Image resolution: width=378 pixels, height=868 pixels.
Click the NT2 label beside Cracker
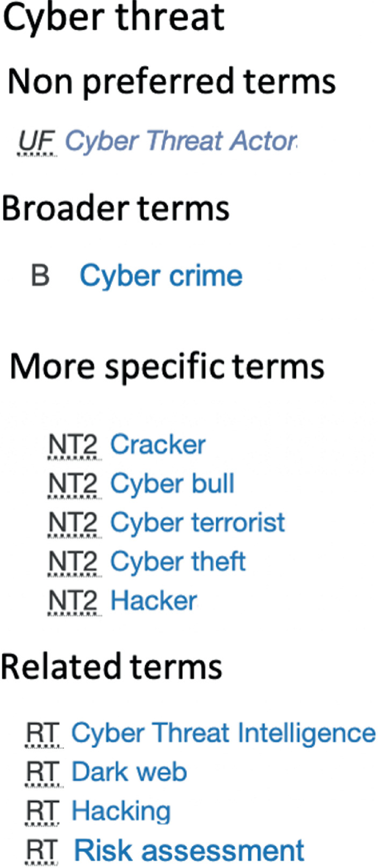click(x=73, y=445)
